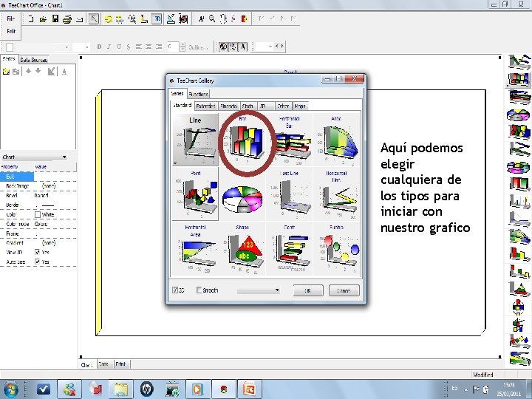
Task: Select the Horizontal Area chart type
Action: click(195, 248)
